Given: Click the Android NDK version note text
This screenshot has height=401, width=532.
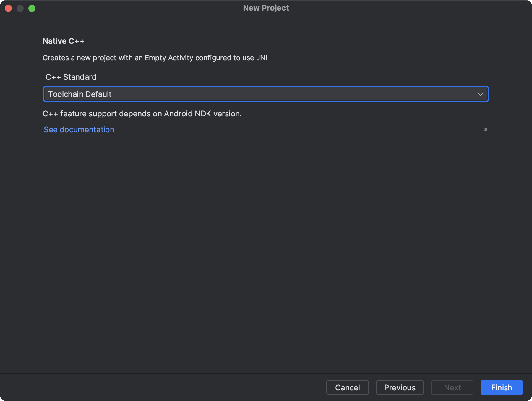Looking at the screenshot, I should coord(142,114).
